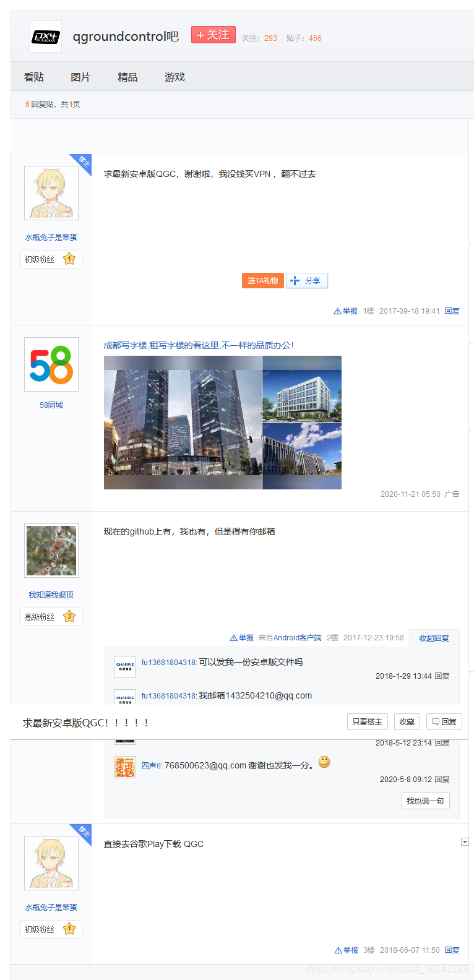474x980 pixels.
Task: Open avatar of user 四声6
Action: pyautogui.click(x=125, y=767)
